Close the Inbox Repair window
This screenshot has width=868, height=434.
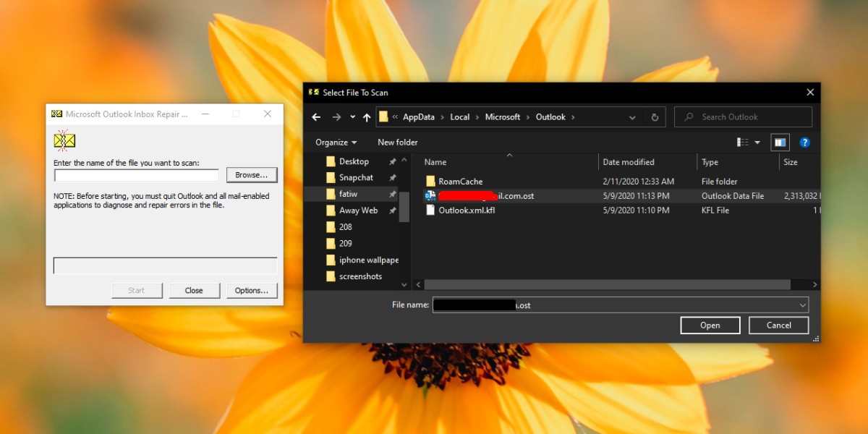tap(268, 114)
